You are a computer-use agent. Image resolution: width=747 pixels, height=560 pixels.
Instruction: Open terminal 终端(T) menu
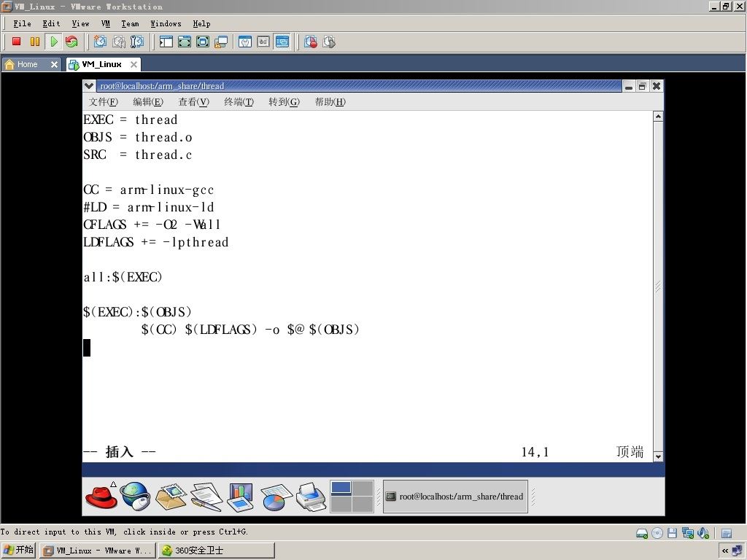point(239,102)
